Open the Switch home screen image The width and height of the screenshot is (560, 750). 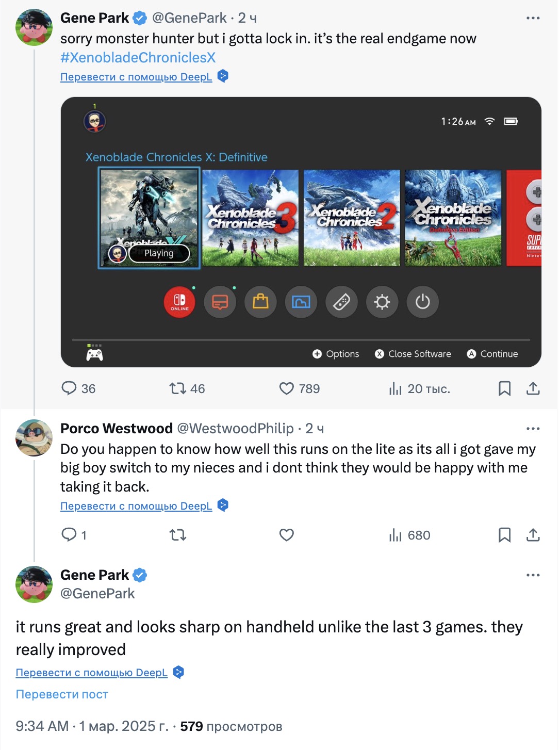301,232
